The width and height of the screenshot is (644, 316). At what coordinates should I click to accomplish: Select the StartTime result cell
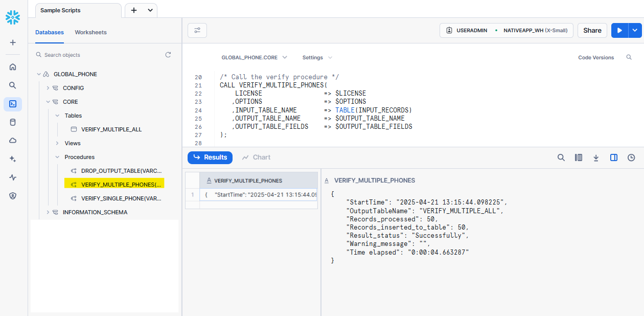tap(259, 195)
